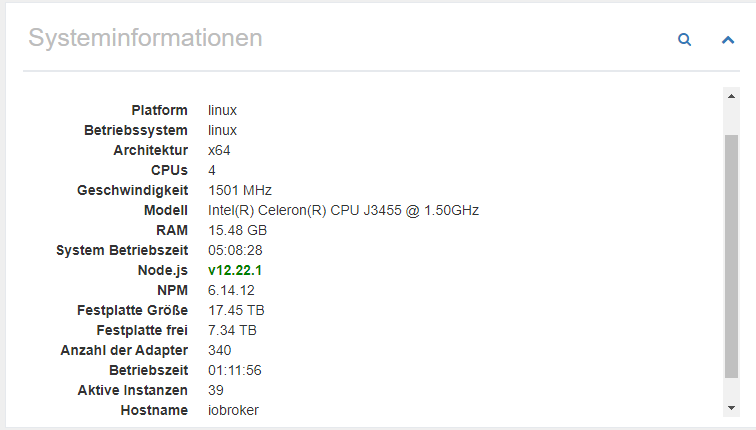Click the Festplatte frei value 7.34 TB
756x430 pixels.
coord(232,330)
